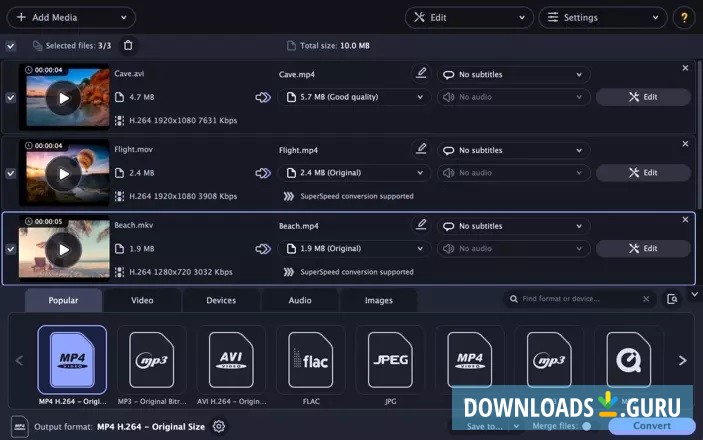Edit the Flight.mov video

click(x=643, y=173)
